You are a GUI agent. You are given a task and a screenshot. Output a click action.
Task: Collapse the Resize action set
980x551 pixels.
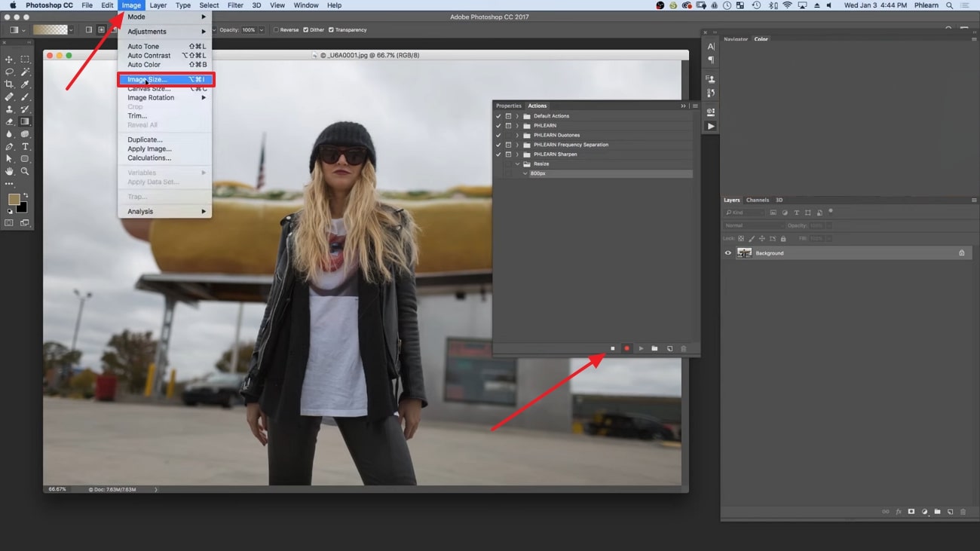coord(517,164)
